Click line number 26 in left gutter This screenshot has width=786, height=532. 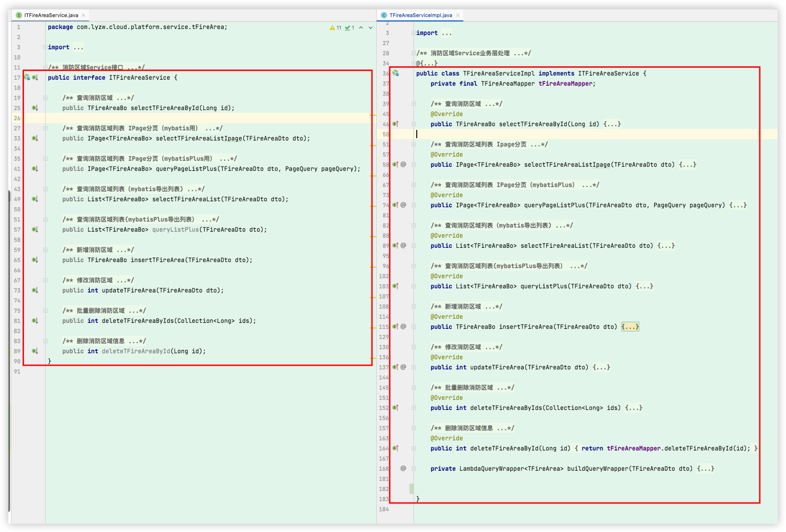(17, 118)
